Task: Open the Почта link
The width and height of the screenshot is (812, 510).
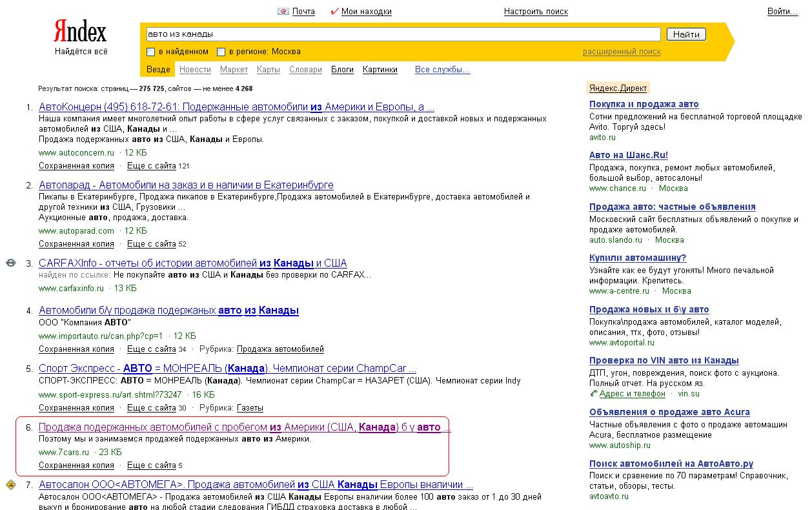Action: 303,12
